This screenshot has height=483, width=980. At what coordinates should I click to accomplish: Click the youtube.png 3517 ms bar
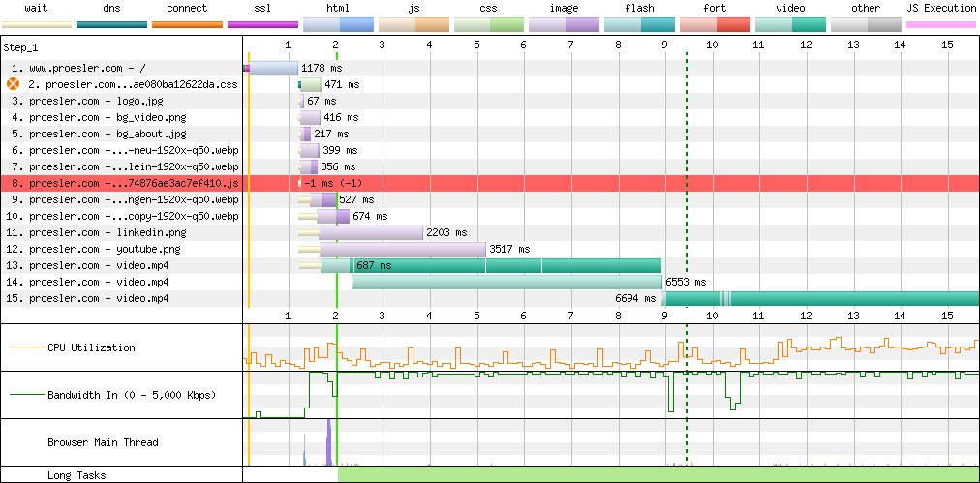403,250
